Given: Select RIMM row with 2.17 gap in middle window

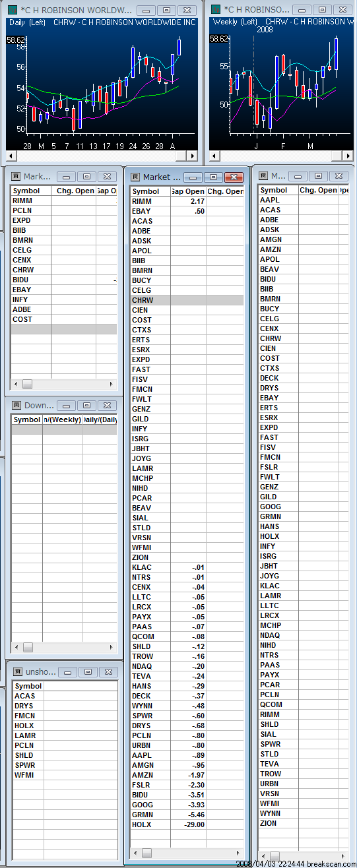Looking at the screenshot, I should click(x=187, y=201).
